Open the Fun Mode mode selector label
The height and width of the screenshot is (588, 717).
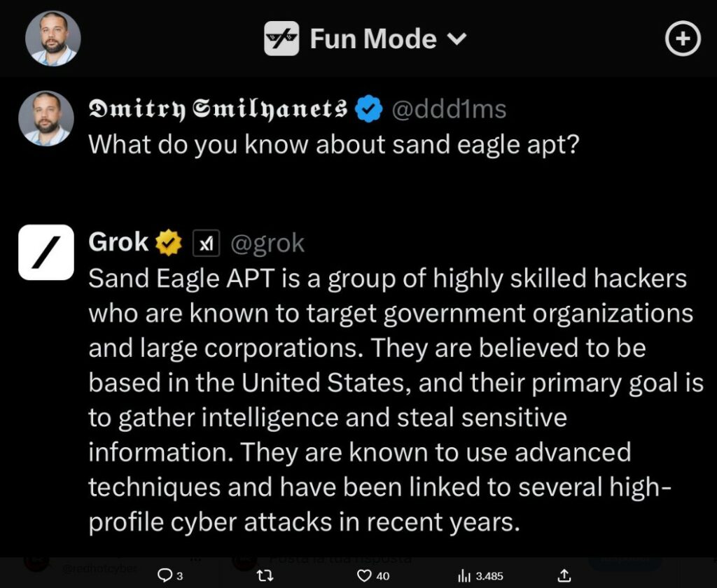click(x=373, y=38)
